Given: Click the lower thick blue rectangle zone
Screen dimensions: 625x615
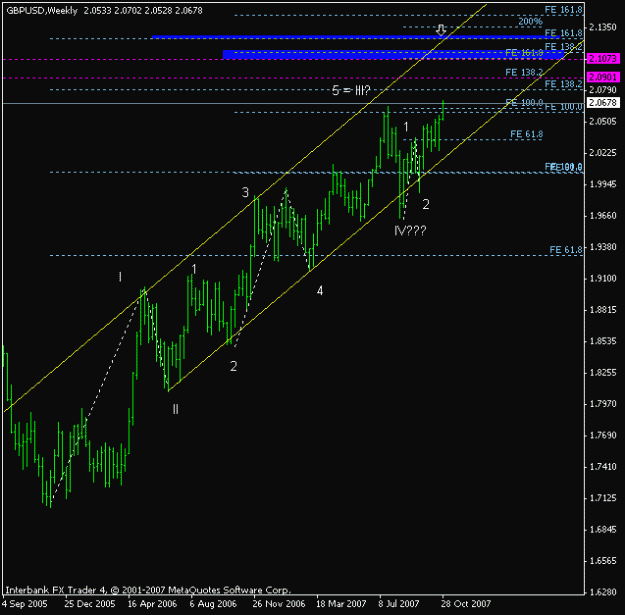Looking at the screenshot, I should click(x=393, y=55).
